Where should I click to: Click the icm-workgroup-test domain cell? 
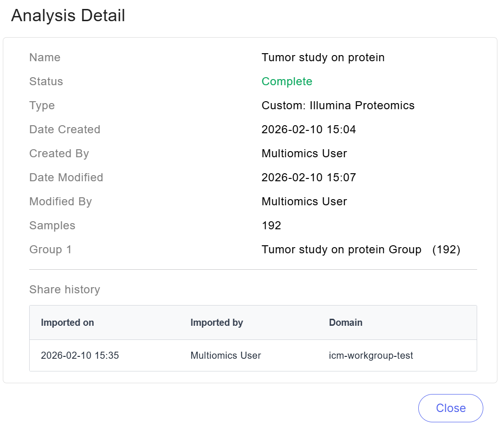coord(371,355)
